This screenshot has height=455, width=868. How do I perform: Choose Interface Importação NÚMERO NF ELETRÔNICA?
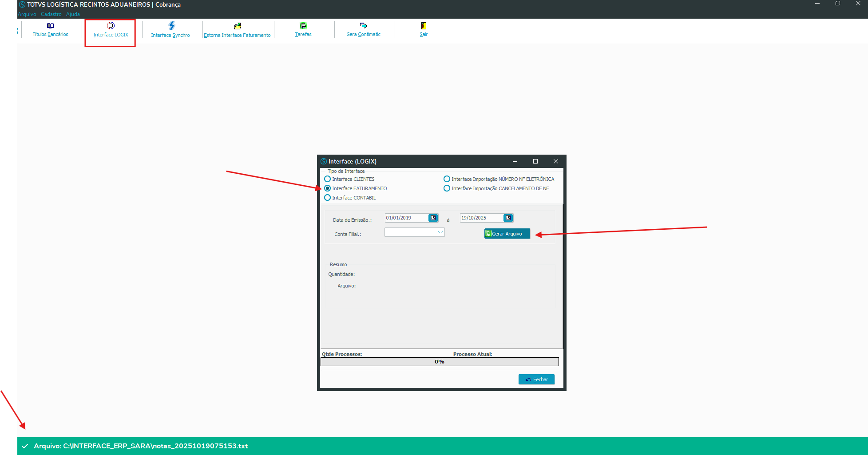[447, 179]
